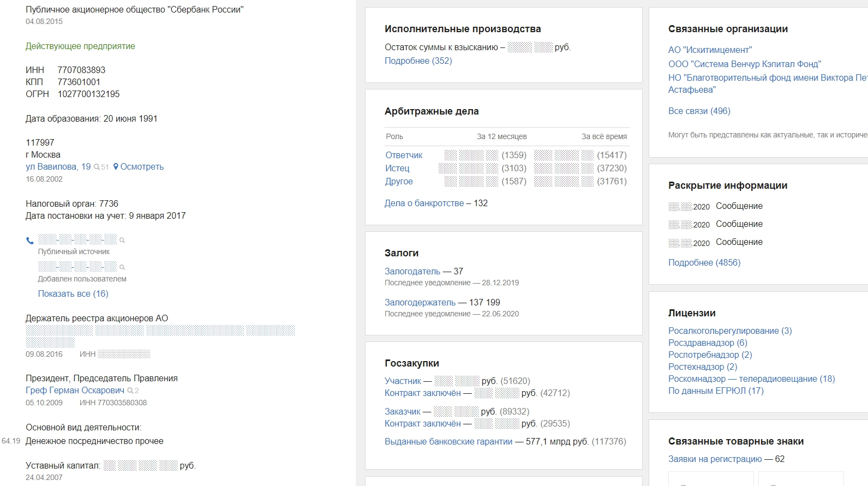Image resolution: width=868 pixels, height=486 pixels.
Task: Click the Действующее предприятие status text
Action: (x=80, y=46)
